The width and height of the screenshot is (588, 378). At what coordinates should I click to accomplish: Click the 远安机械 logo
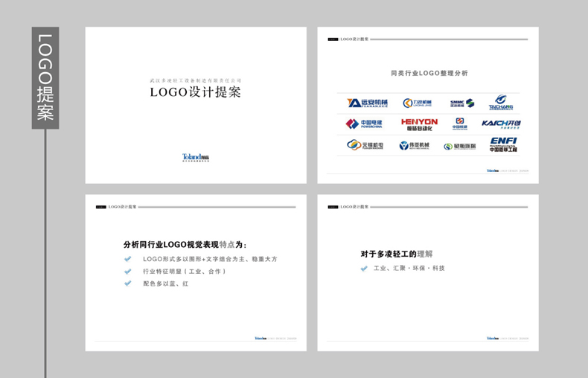[367, 103]
